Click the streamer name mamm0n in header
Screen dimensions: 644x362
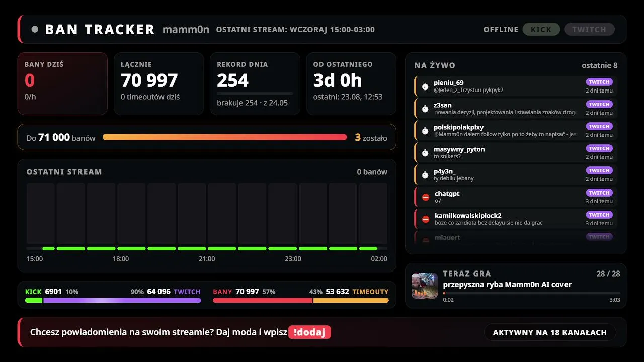[x=186, y=29]
